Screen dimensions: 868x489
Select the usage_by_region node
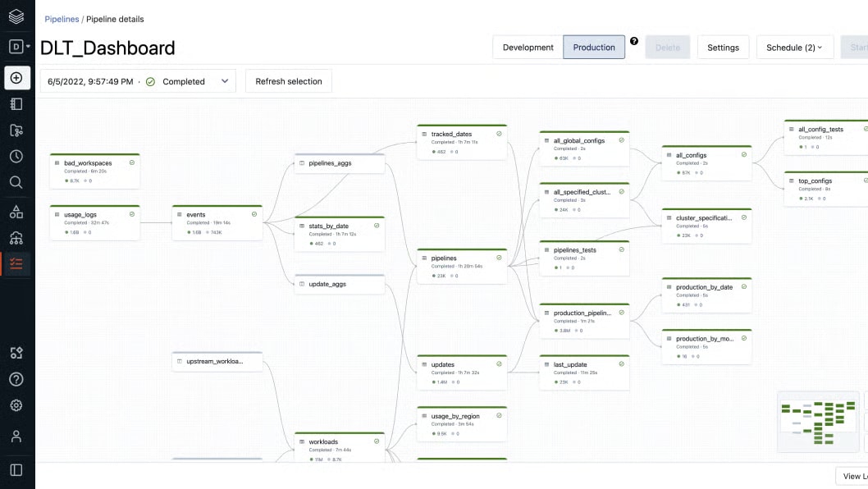point(462,424)
